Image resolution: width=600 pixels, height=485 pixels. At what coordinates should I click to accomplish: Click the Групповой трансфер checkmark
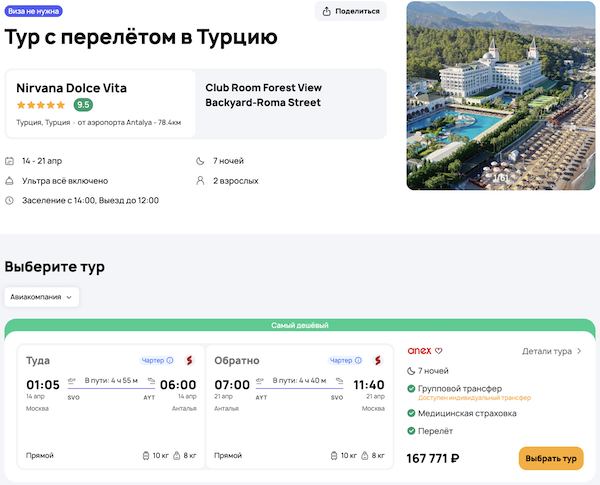pyautogui.click(x=413, y=389)
